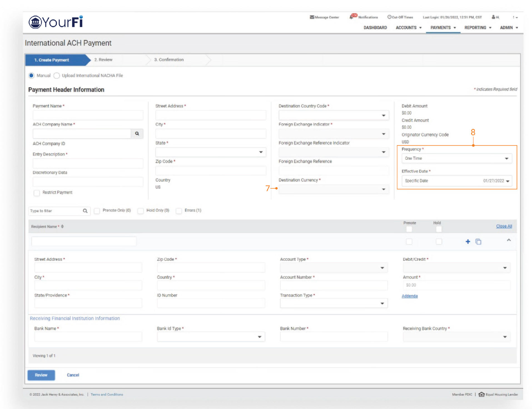
Task: Enable the Prenote Only filter checkbox
Action: tap(97, 211)
